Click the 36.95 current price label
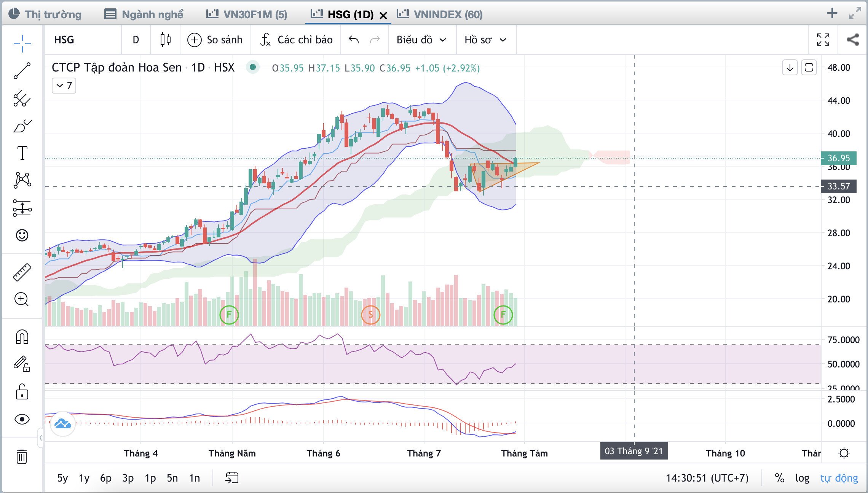This screenshot has width=868, height=493. pos(838,158)
